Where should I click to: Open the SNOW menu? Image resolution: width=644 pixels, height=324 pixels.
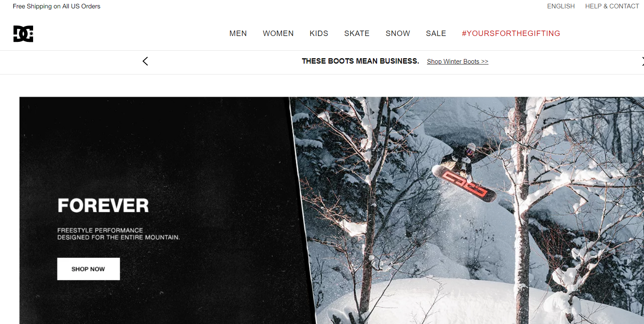tap(398, 33)
